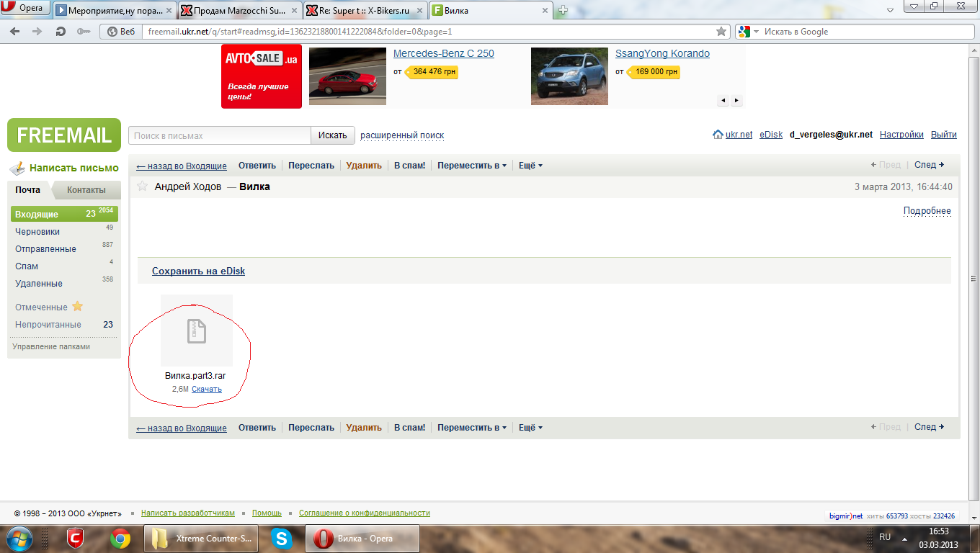The height and width of the screenshot is (553, 980).
Task: Open the Входящие folder
Action: [x=65, y=215]
